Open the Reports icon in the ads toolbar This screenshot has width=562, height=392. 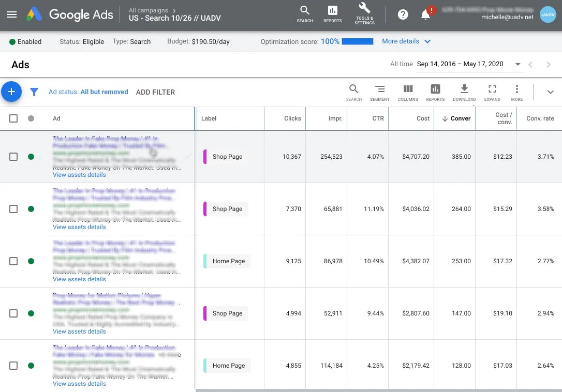pos(435,92)
